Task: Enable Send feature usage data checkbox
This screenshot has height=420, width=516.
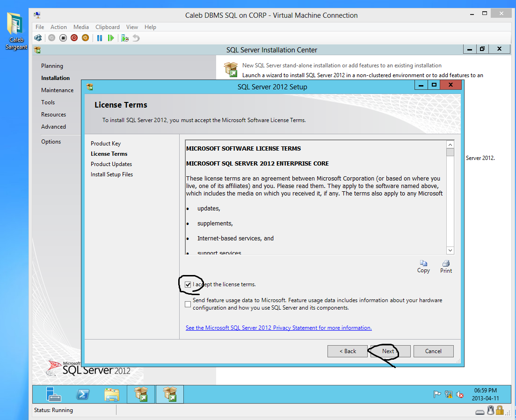Action: (188, 304)
